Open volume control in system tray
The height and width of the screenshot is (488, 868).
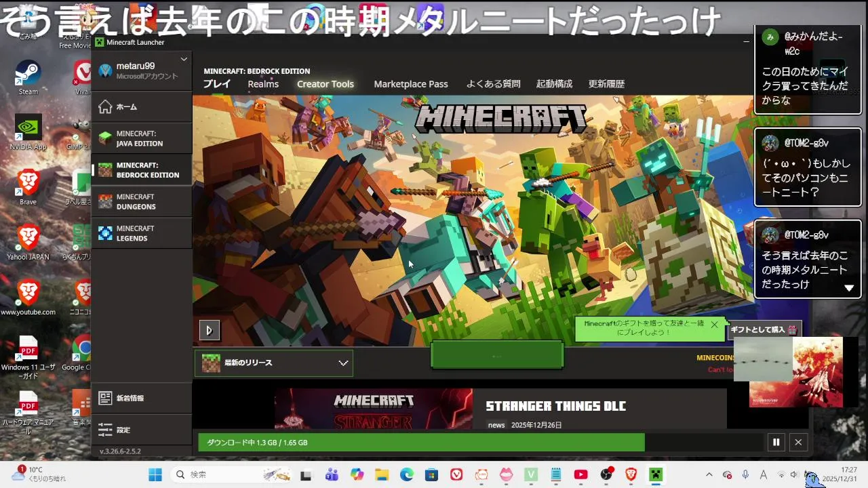point(794,475)
